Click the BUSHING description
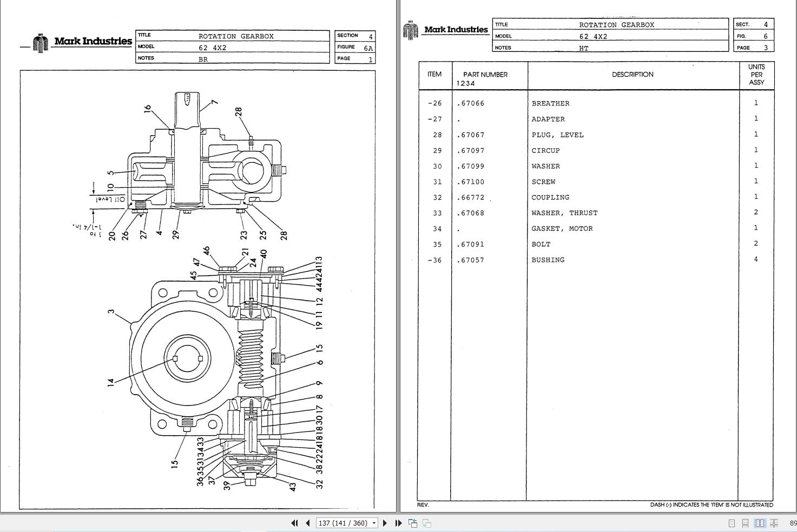 click(548, 260)
